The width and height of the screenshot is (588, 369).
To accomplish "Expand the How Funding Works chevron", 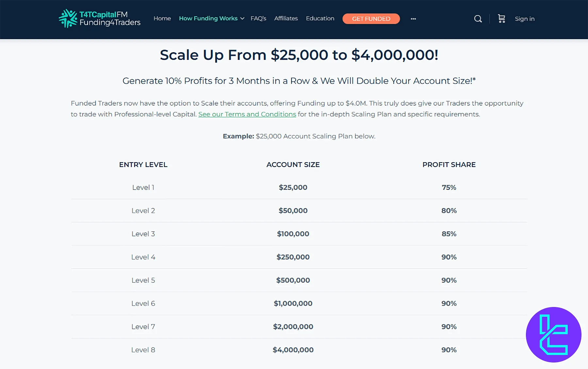I will click(242, 19).
